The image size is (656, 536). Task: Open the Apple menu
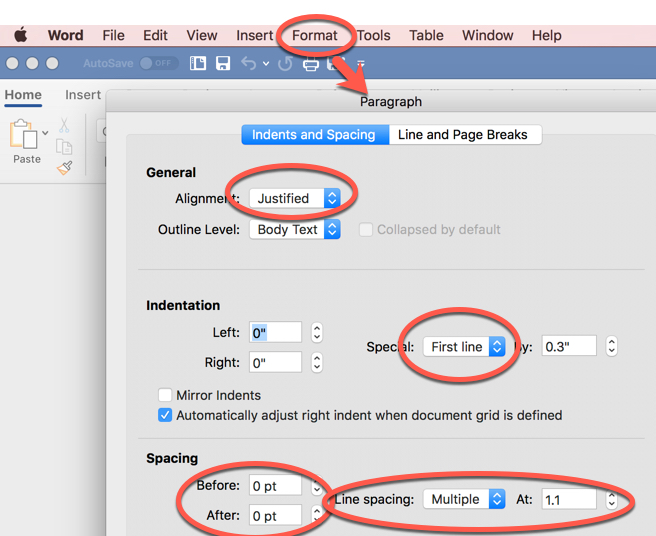pos(20,35)
